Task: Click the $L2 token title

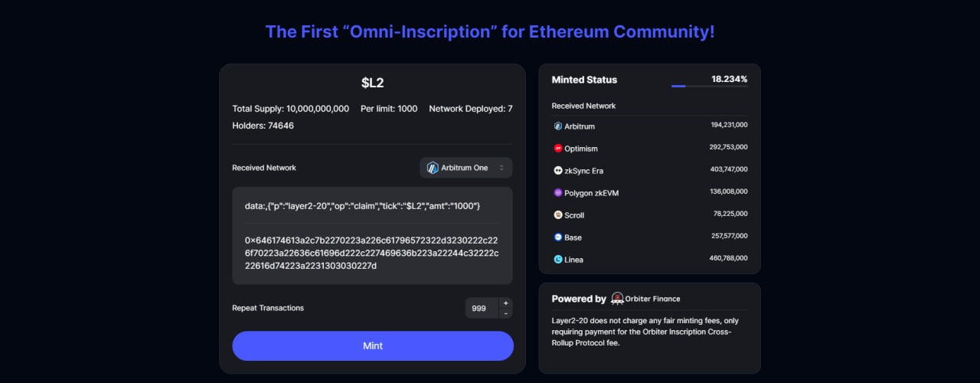Action: click(372, 83)
